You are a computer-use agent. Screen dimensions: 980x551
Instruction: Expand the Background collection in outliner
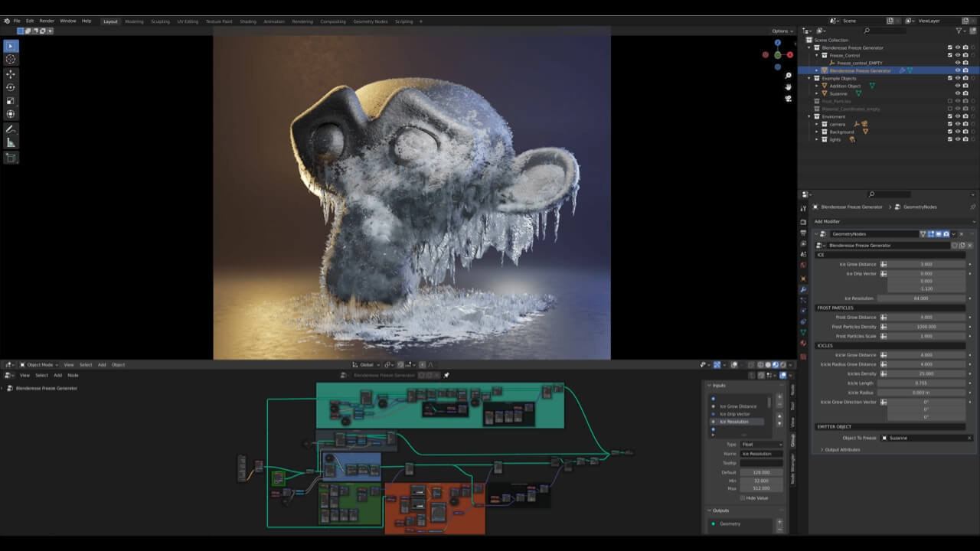click(816, 132)
